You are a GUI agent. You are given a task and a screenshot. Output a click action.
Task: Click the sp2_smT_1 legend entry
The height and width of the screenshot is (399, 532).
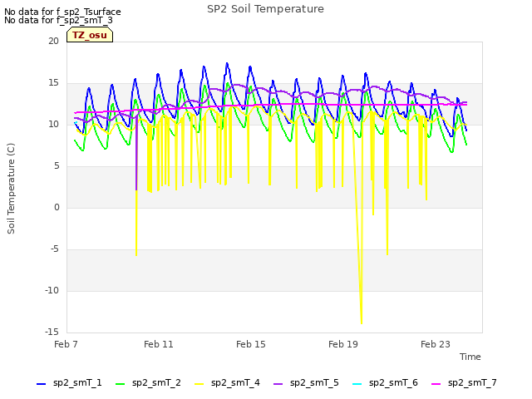(69, 383)
